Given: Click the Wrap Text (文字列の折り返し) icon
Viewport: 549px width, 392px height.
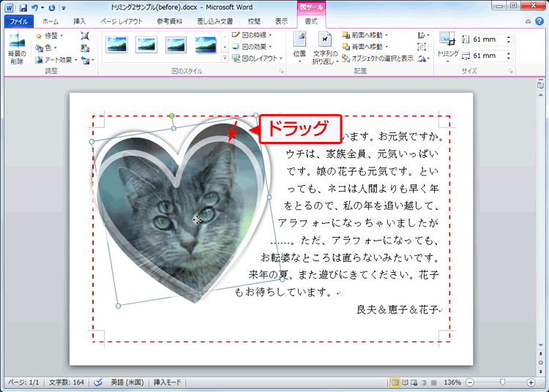Looking at the screenshot, I should pyautogui.click(x=325, y=48).
